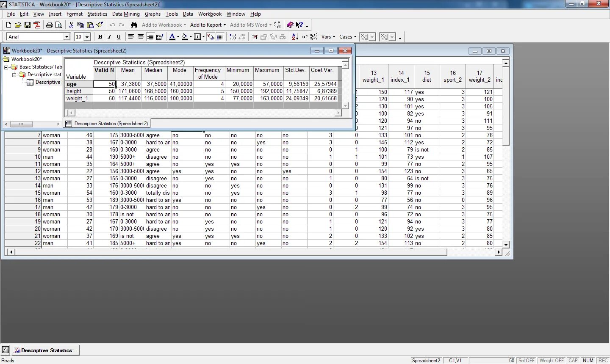This screenshot has height=364, width=610.
Task: Open the Statistics menu
Action: click(97, 14)
